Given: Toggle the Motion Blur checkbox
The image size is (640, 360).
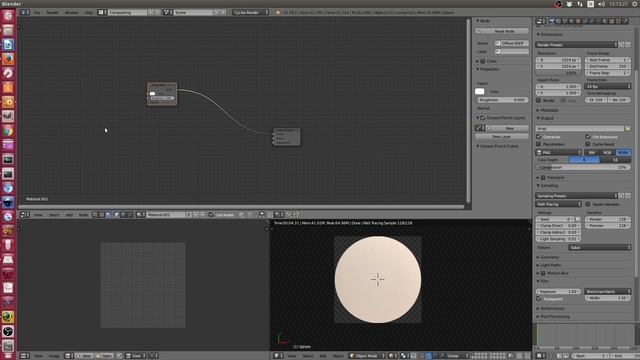Looking at the screenshot, I should click(x=543, y=273).
